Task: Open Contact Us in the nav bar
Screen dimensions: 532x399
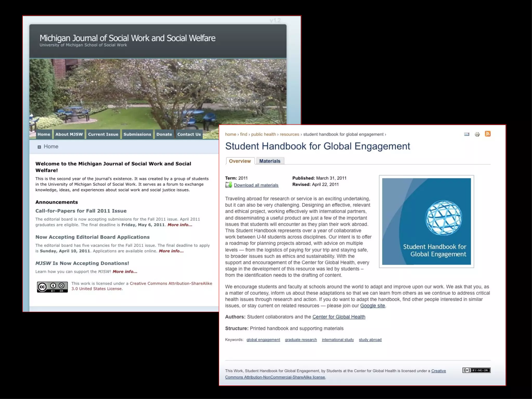Action: [x=189, y=134]
